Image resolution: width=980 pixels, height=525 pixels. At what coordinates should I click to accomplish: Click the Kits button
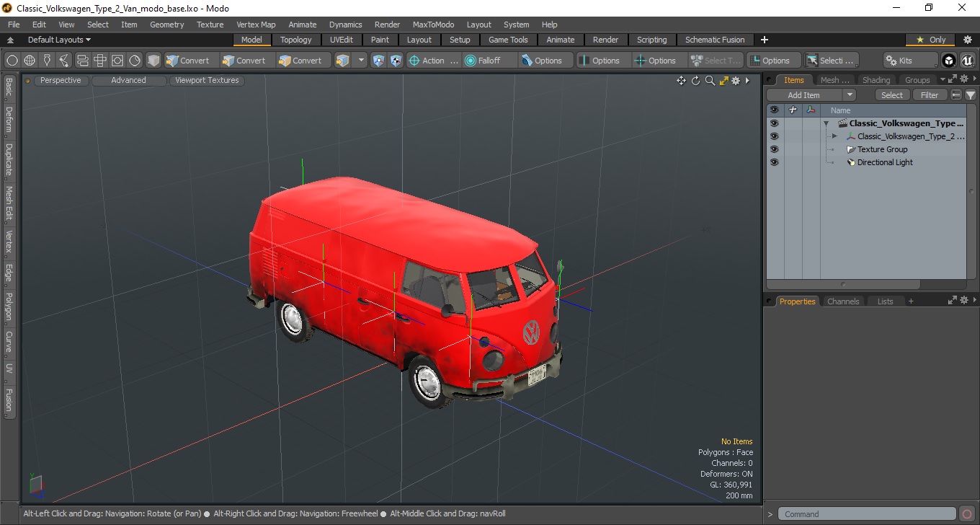point(911,61)
